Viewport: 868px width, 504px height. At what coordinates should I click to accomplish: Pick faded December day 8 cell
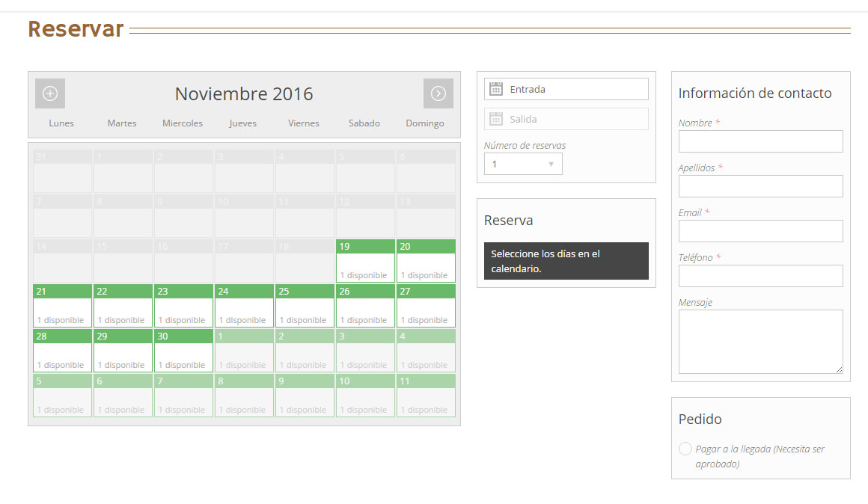(244, 396)
